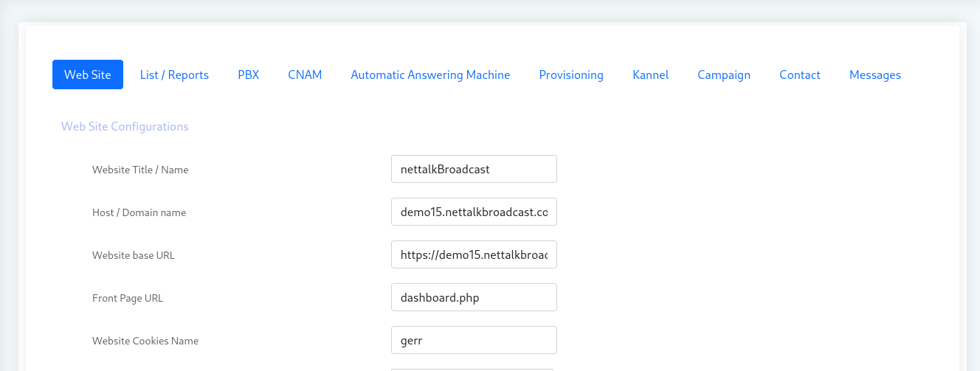
Task: Select the Campaign tab
Action: click(x=724, y=74)
